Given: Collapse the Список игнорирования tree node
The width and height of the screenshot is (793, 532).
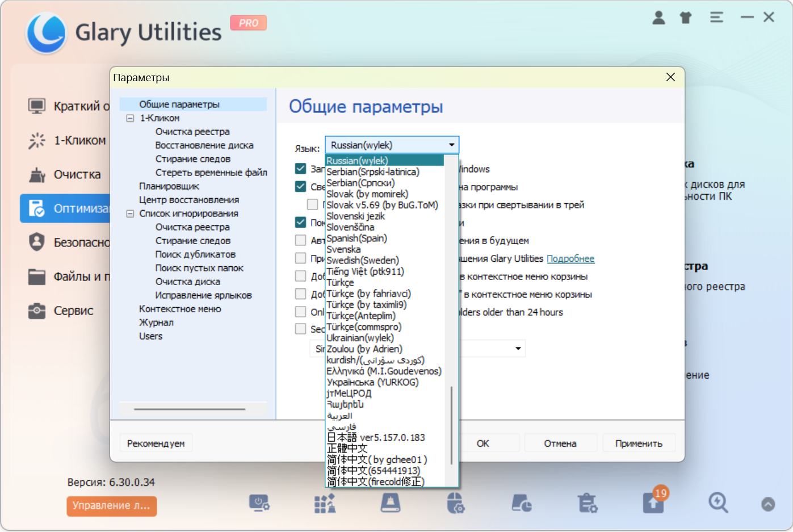Looking at the screenshot, I should (x=130, y=213).
